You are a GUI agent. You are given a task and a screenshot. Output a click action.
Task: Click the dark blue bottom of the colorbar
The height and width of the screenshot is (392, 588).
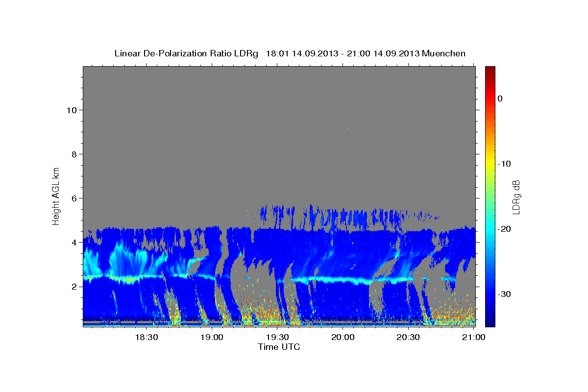coord(490,322)
